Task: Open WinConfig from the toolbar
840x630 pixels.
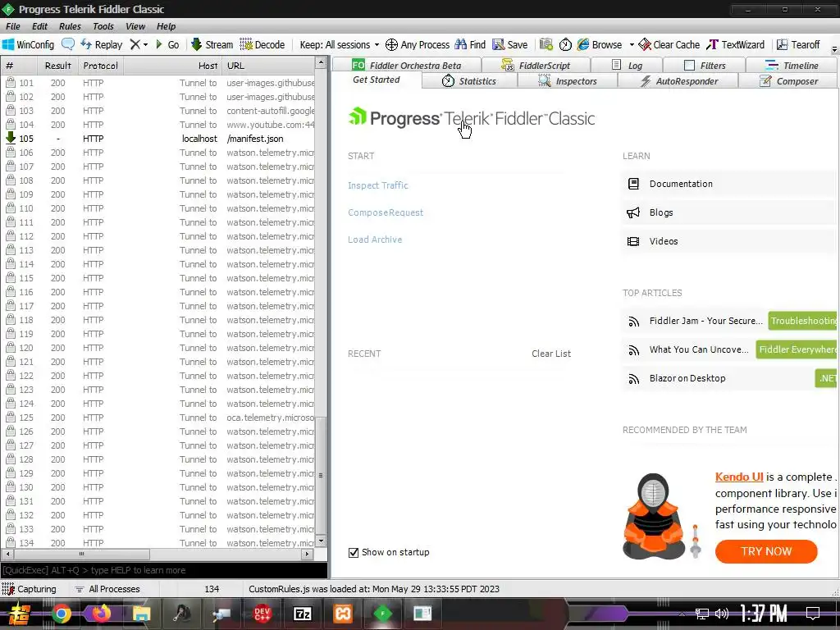Action: pos(29,44)
